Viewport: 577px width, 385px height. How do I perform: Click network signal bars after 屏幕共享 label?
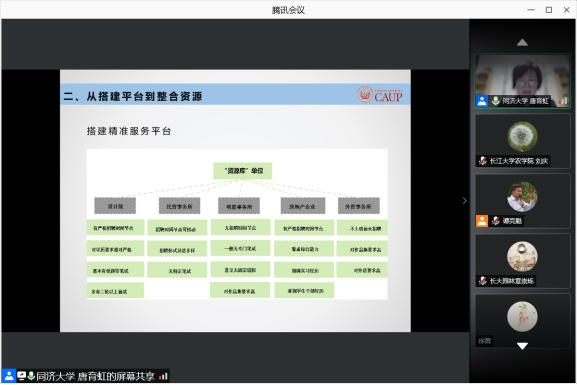pos(163,376)
